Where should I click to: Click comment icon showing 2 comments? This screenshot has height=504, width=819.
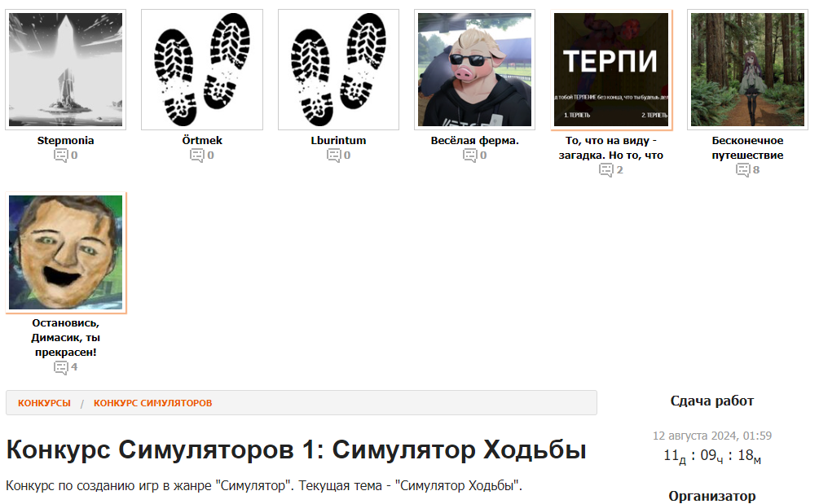point(606,170)
